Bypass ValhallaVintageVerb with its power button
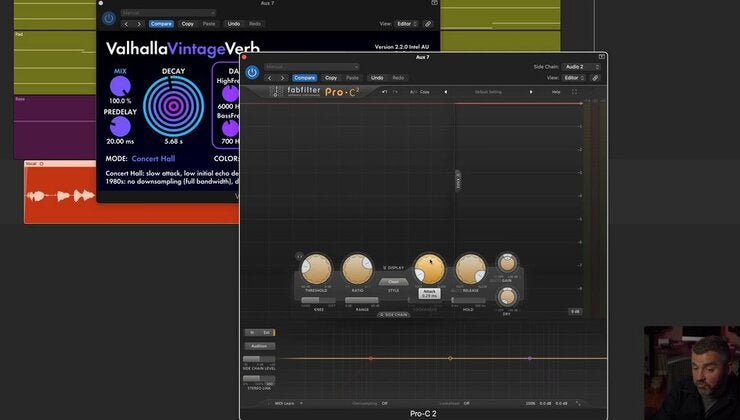Screen dimensions: 740x420 click(109, 18)
